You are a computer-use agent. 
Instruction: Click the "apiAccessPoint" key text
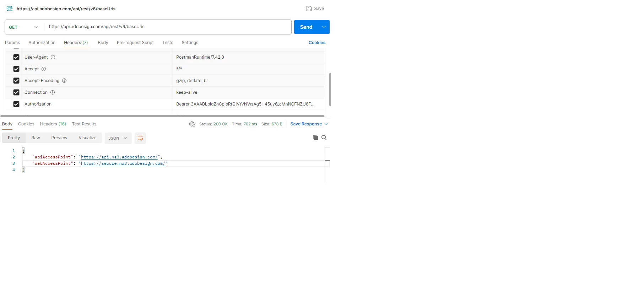53,157
